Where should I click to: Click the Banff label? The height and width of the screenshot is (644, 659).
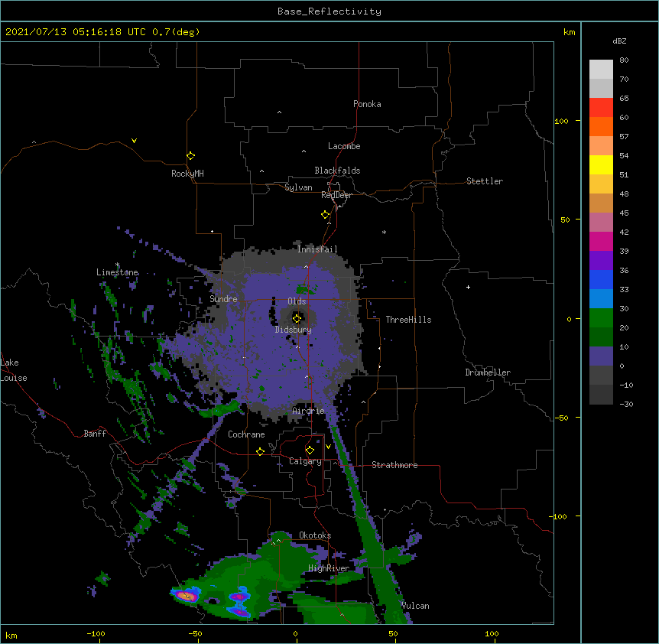[95, 434]
